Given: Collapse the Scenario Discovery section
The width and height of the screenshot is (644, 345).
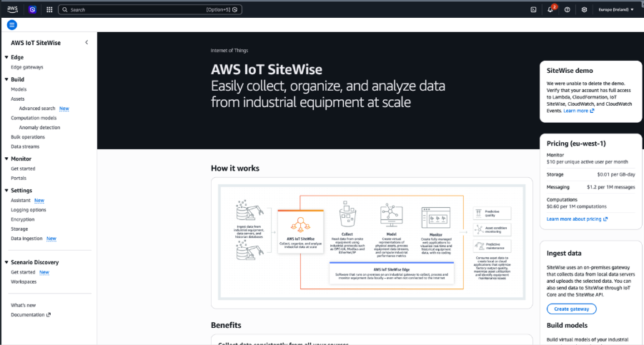Looking at the screenshot, I should coord(6,262).
